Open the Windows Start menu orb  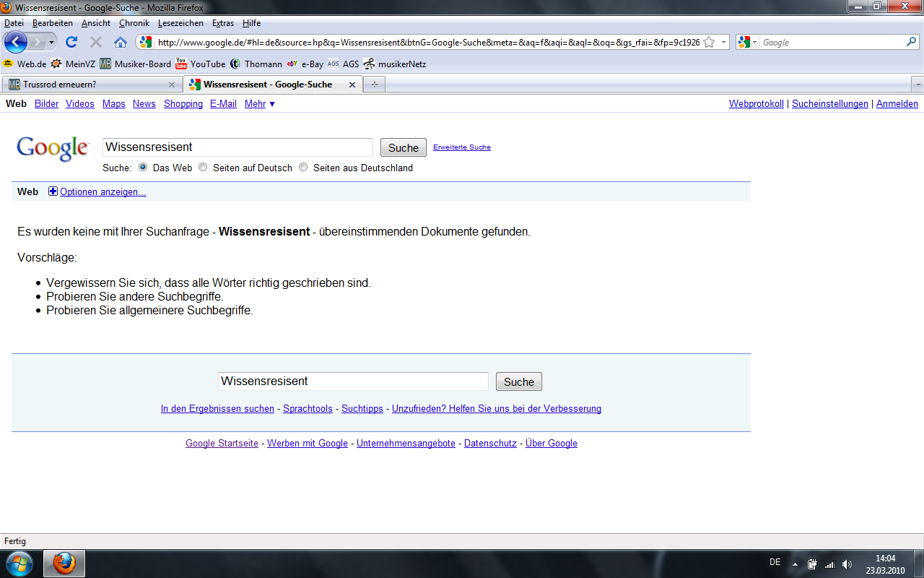click(19, 563)
